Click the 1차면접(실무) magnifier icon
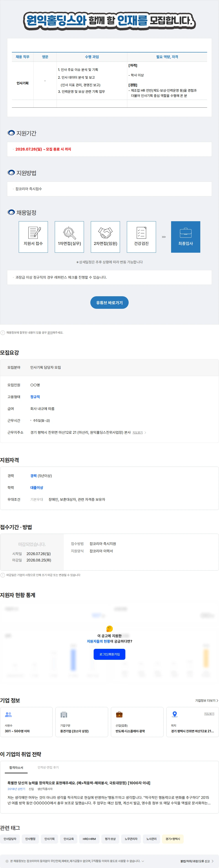219x868 pixels. 69,232
